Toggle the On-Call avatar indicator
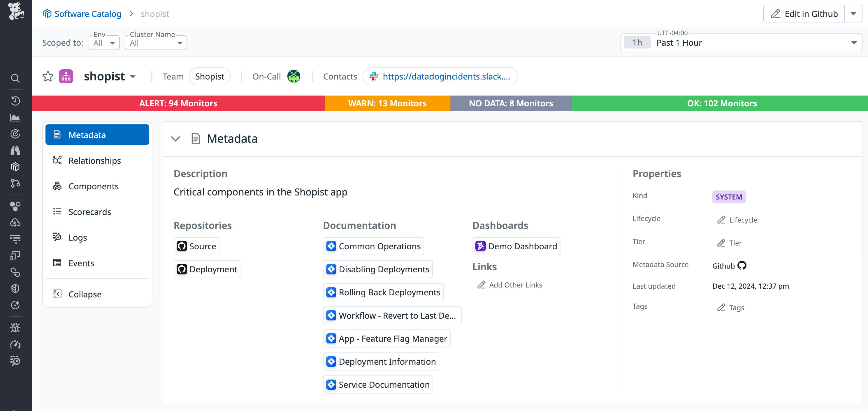 point(294,76)
